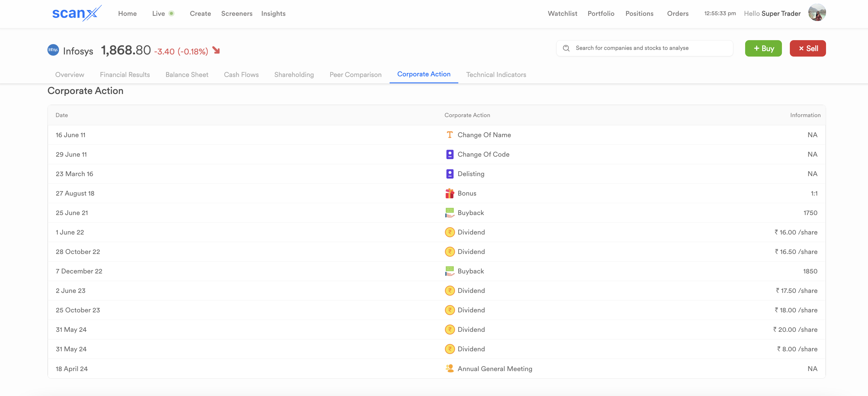
Task: Click the ₹ 18.00 /share dividend value
Action: pyautogui.click(x=796, y=310)
